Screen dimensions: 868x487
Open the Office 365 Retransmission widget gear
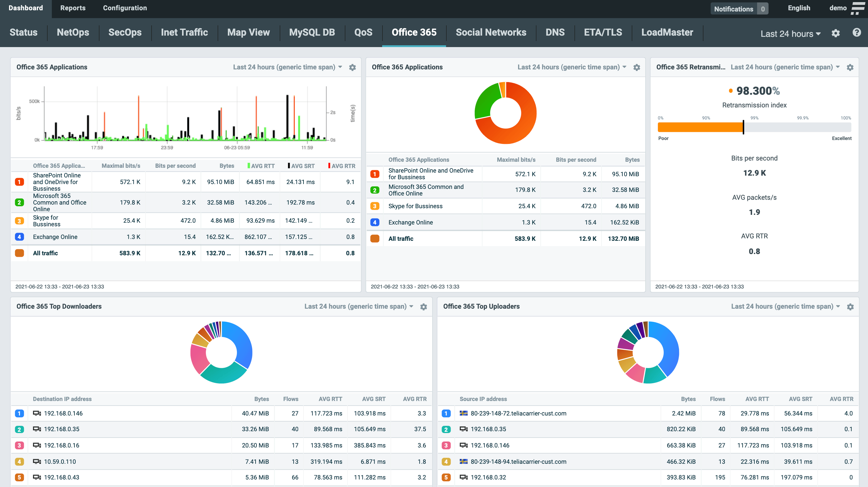[850, 68]
